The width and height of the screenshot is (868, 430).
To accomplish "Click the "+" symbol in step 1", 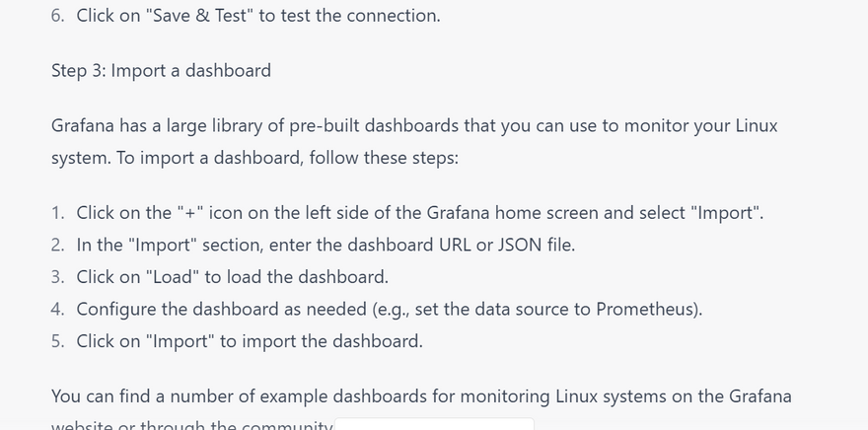I will tap(188, 213).
